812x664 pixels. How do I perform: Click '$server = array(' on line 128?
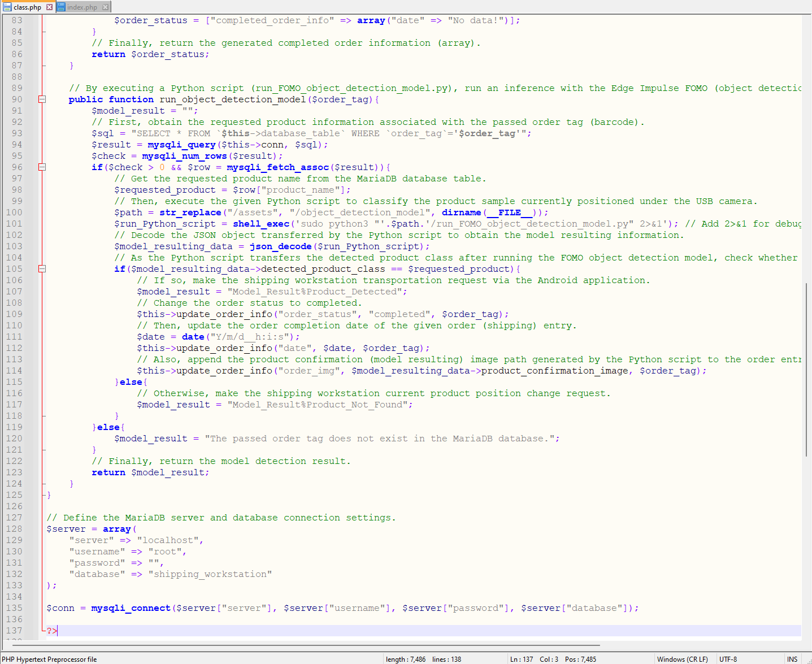(x=92, y=529)
